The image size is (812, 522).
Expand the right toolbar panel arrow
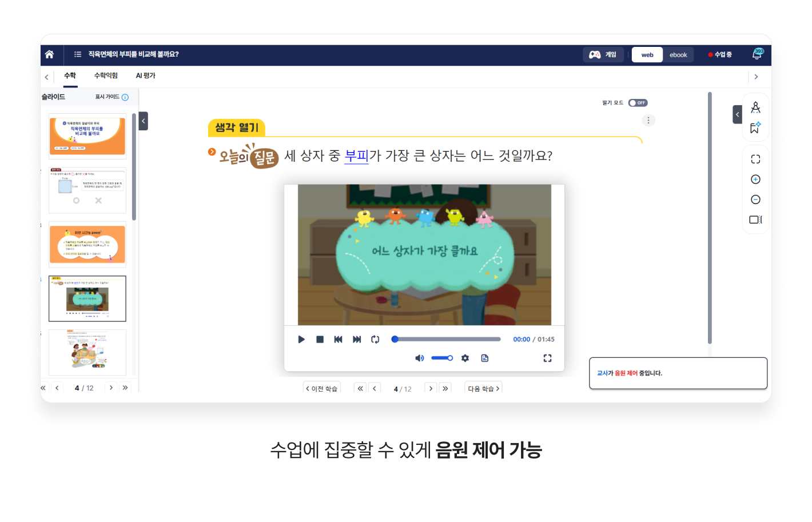pyautogui.click(x=737, y=114)
